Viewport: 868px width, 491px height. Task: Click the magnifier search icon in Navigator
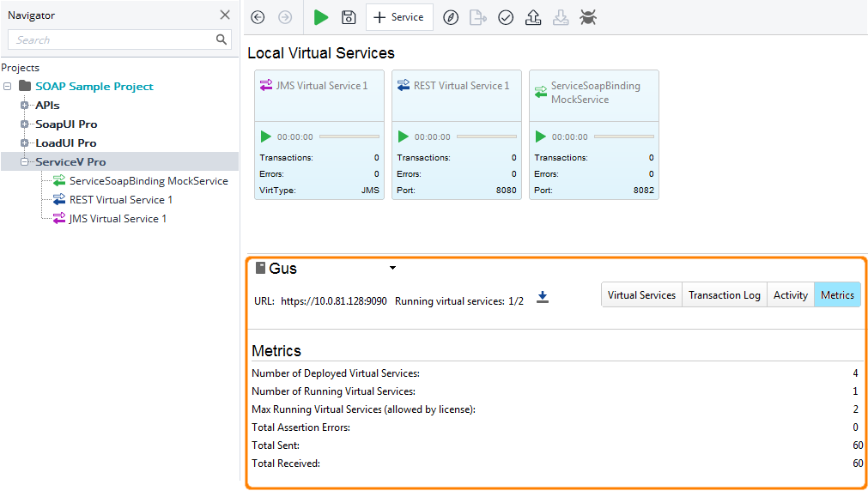pyautogui.click(x=222, y=39)
